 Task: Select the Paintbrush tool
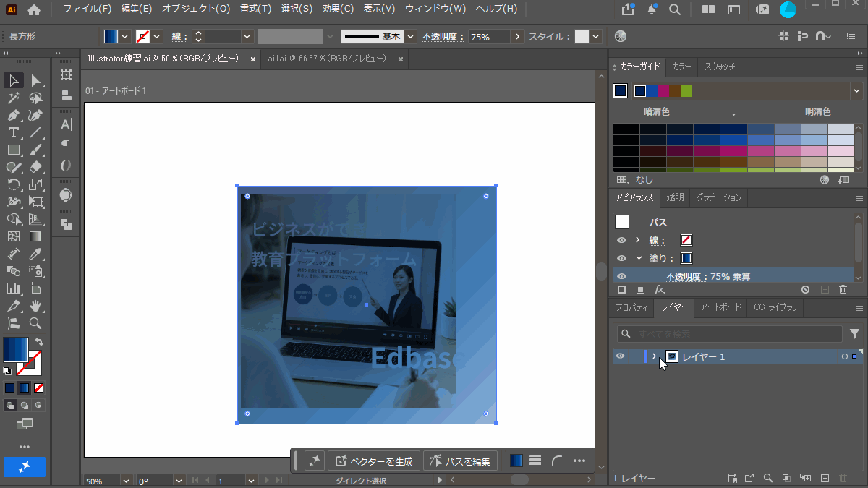[35, 150]
